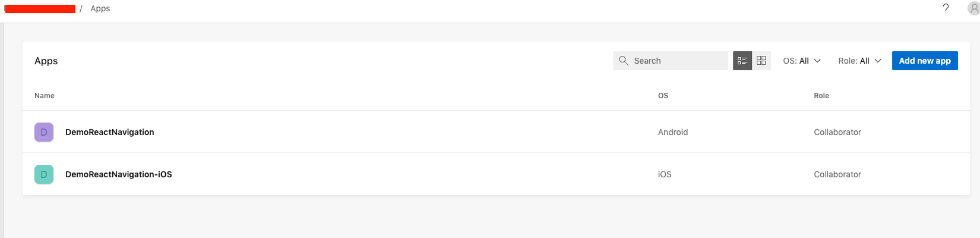Image resolution: width=980 pixels, height=238 pixels.
Task: Click the chevron next to Role: All
Action: click(878, 61)
